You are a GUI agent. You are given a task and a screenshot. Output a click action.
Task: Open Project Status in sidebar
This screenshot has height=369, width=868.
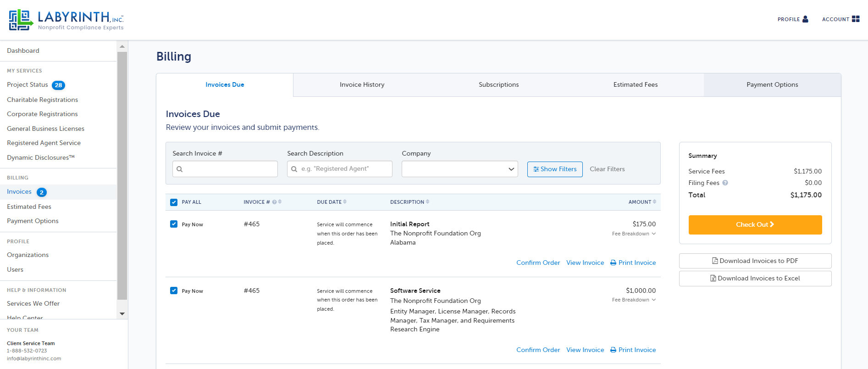28,84
